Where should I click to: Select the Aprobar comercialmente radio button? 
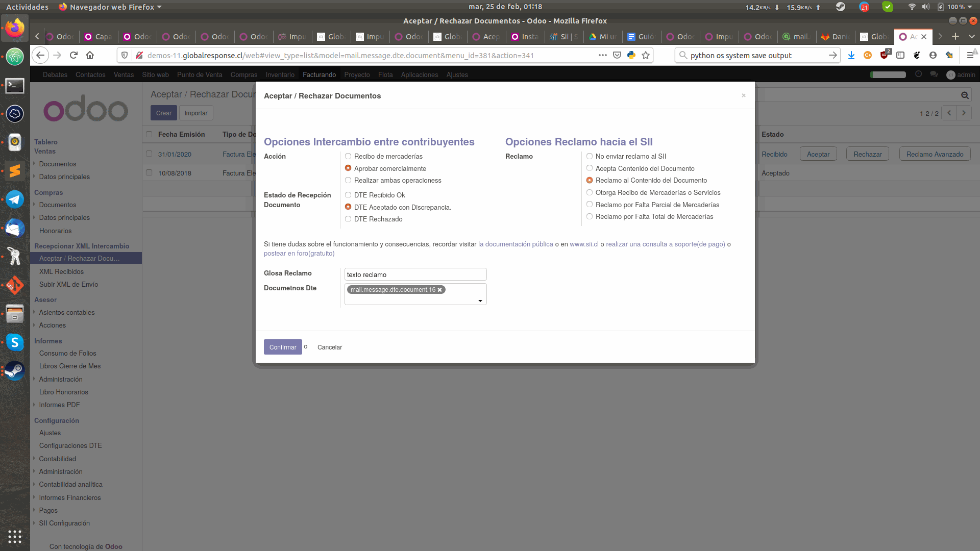pyautogui.click(x=348, y=168)
